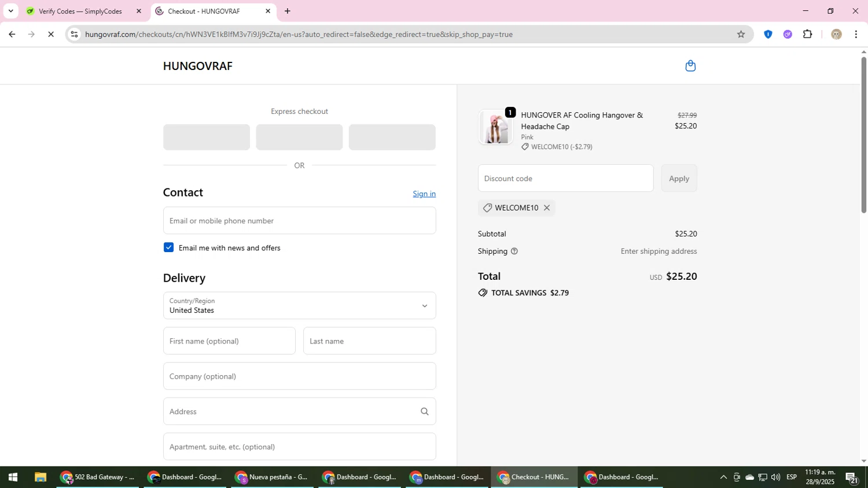Viewport: 868px width, 488px height.
Task: Click the Total price $25.20
Action: click(681, 276)
